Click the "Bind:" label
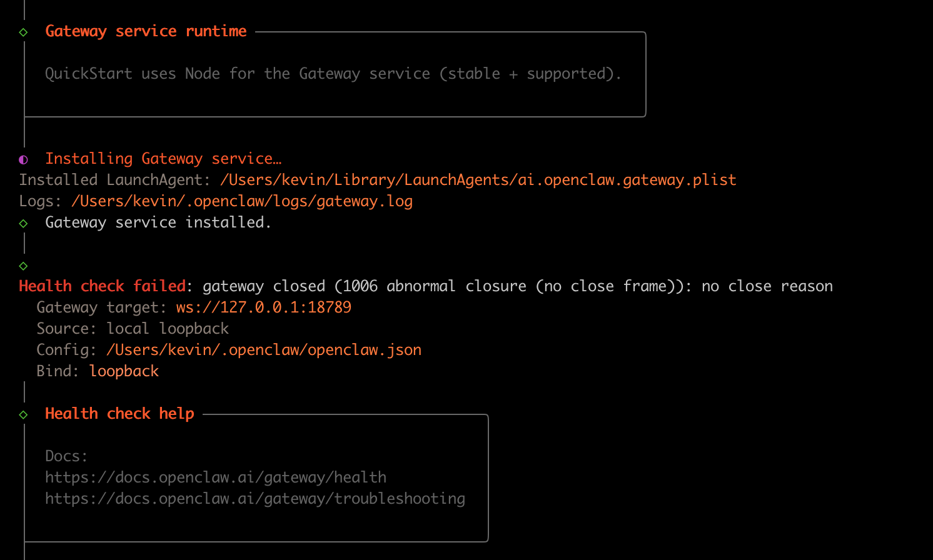The height and width of the screenshot is (560, 933). [58, 371]
